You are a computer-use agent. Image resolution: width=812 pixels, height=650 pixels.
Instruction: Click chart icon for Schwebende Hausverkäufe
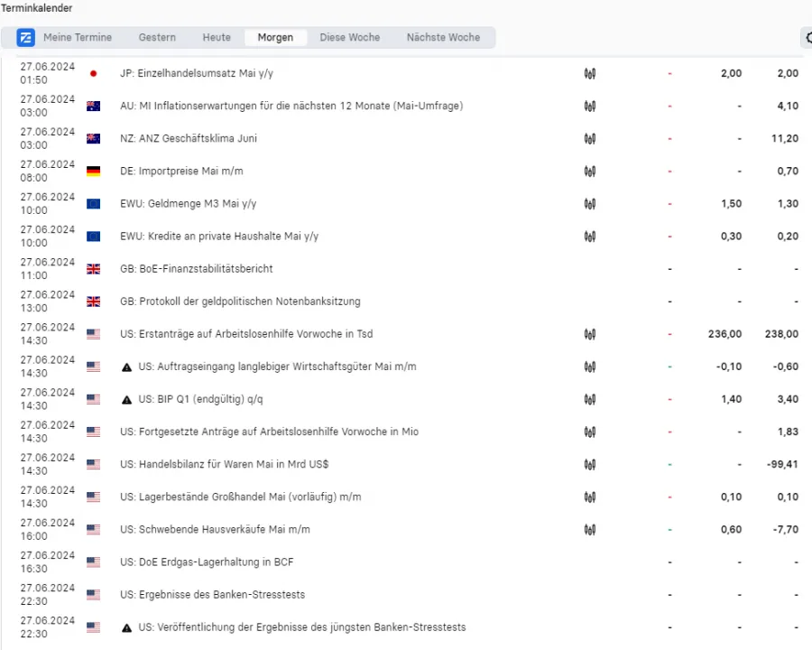pyautogui.click(x=590, y=529)
